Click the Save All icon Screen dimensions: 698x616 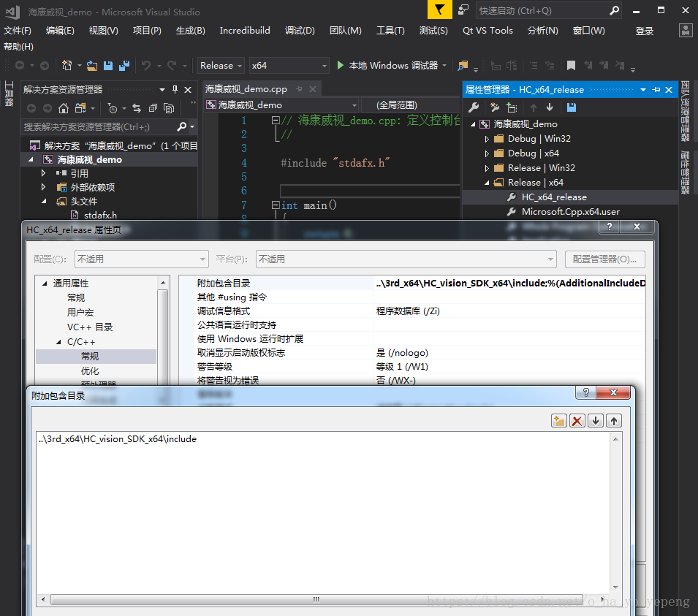[124, 66]
